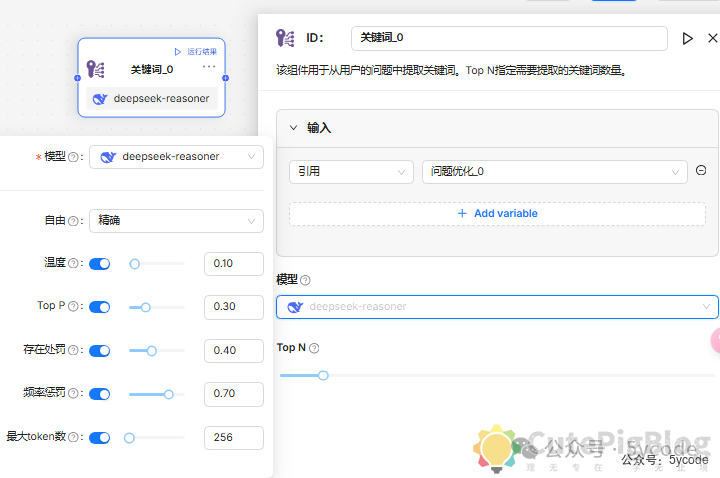The width and height of the screenshot is (720, 478).
Task: Click the help icon next to the right-panel 模型 label
Action: (305, 280)
